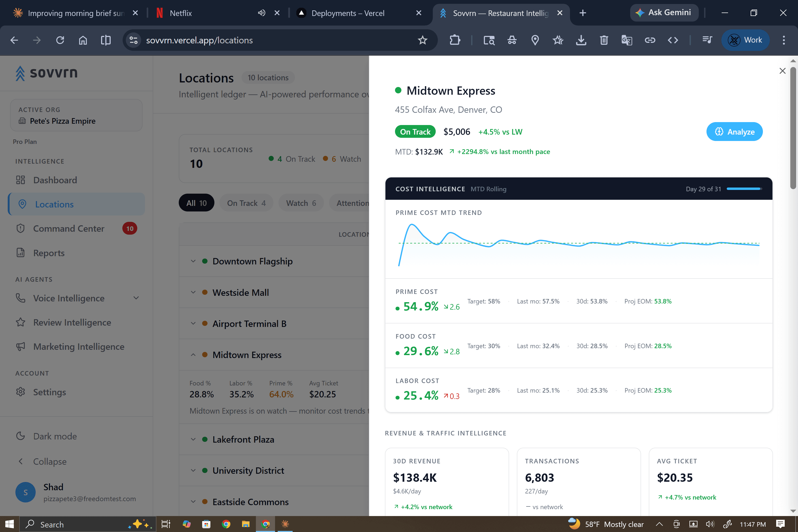Select the Watch 6 filter tab
Viewport: 798px width, 532px height.
301,202
